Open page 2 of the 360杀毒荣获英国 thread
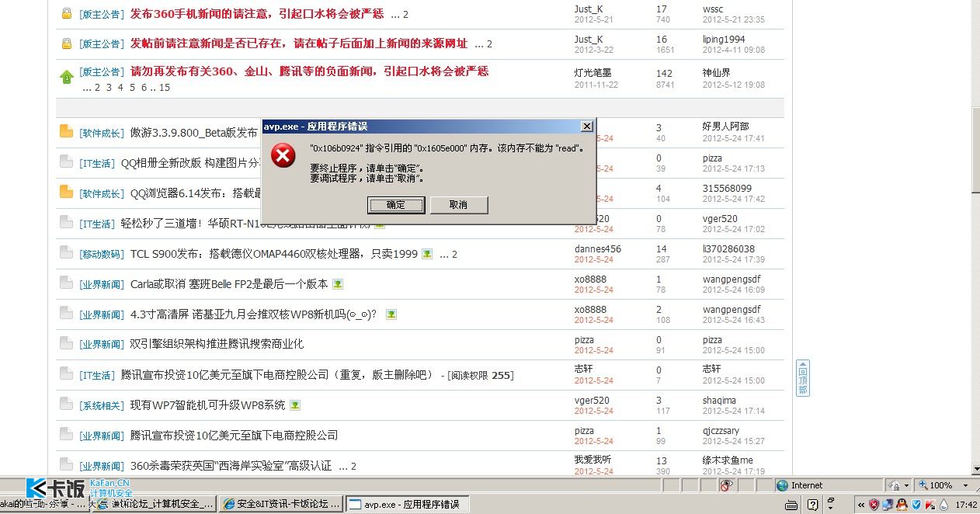This screenshot has height=514, width=980. pyautogui.click(x=353, y=467)
